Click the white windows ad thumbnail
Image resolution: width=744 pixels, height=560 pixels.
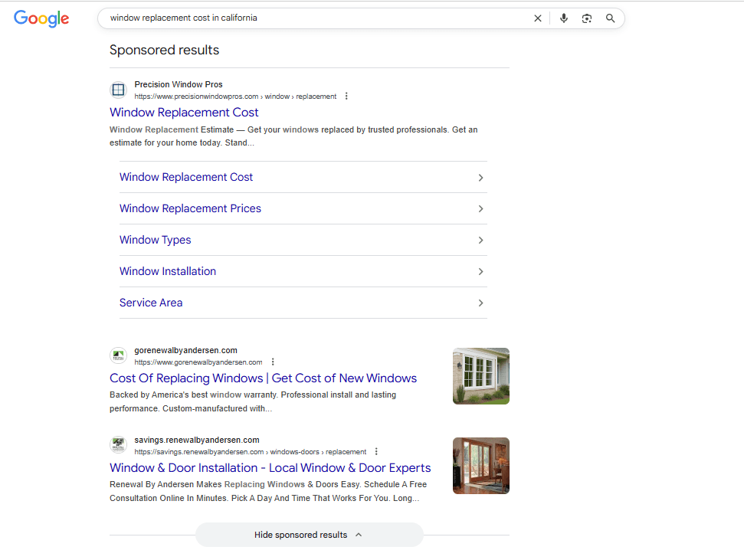480,375
